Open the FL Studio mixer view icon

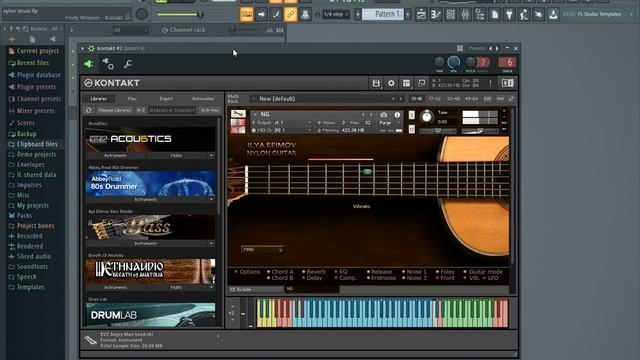(x=465, y=15)
